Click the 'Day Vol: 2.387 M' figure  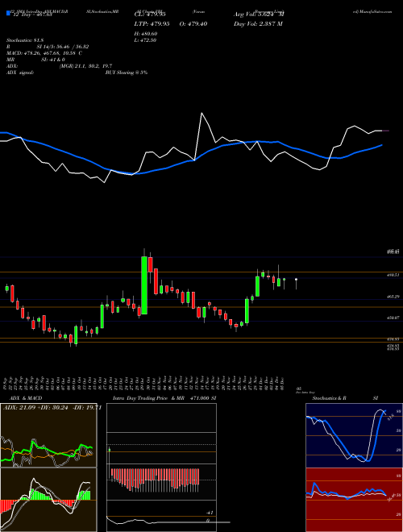click(258, 24)
